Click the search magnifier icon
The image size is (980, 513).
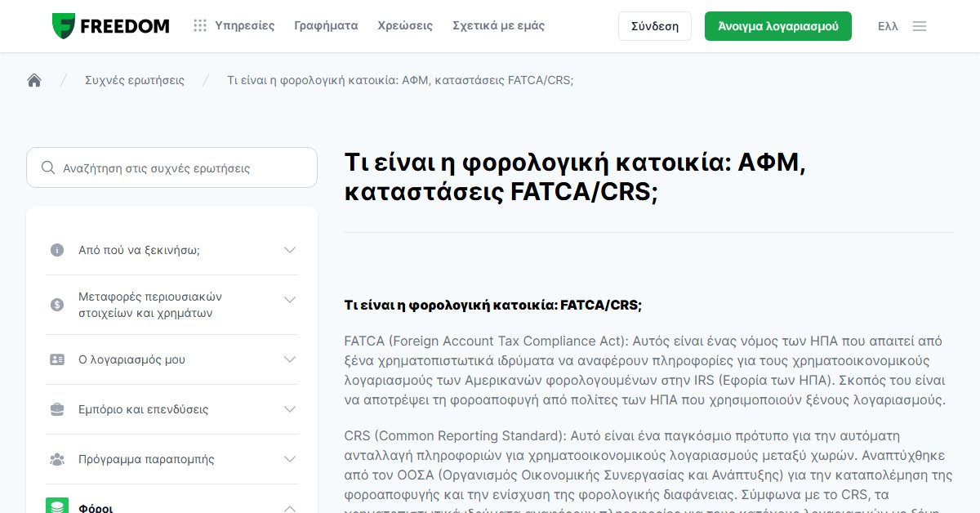[x=48, y=167]
